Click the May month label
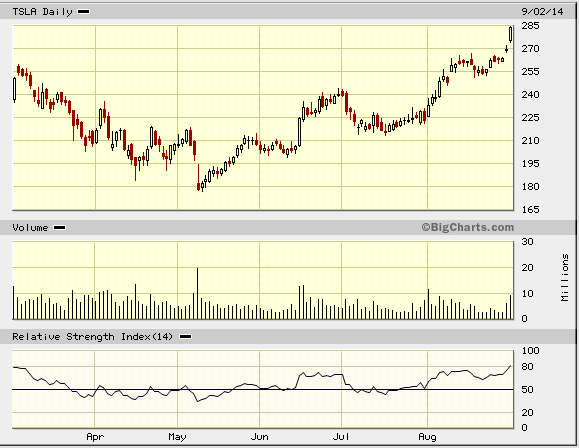Viewport: 579px width, 448px height. [177, 437]
